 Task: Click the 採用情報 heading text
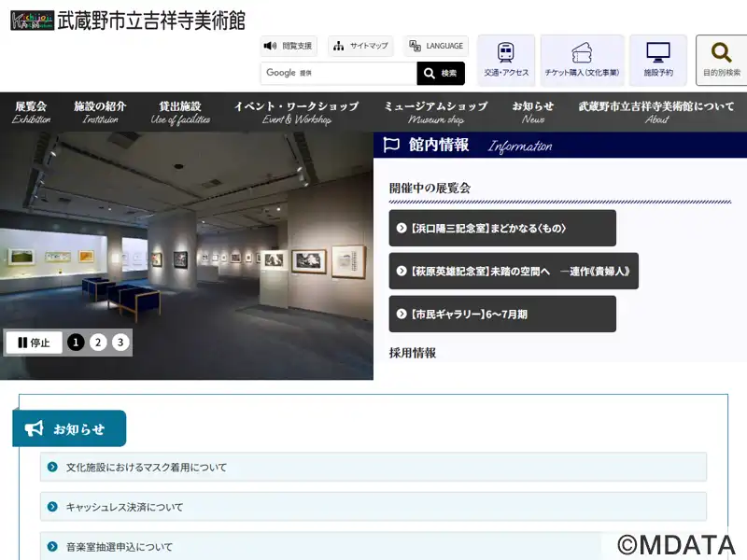coord(413,353)
